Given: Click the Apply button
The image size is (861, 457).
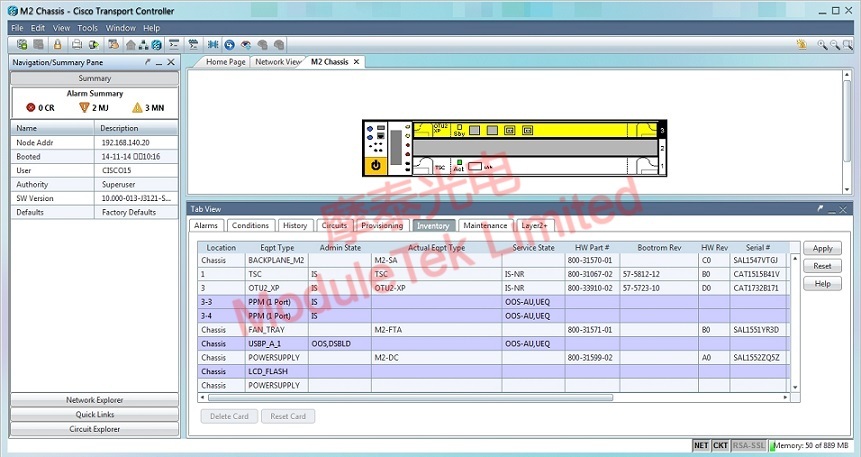Looking at the screenshot, I should coord(822,248).
